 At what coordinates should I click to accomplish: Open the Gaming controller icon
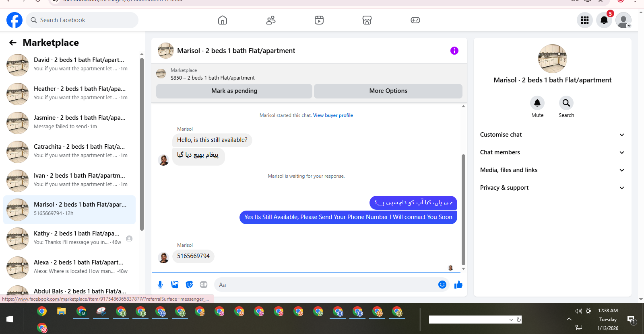click(x=415, y=20)
